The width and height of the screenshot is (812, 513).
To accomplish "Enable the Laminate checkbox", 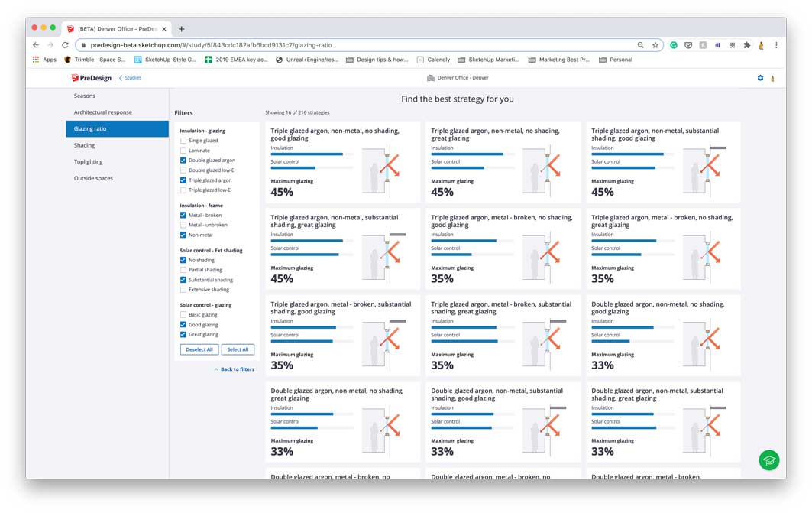I will (x=183, y=151).
